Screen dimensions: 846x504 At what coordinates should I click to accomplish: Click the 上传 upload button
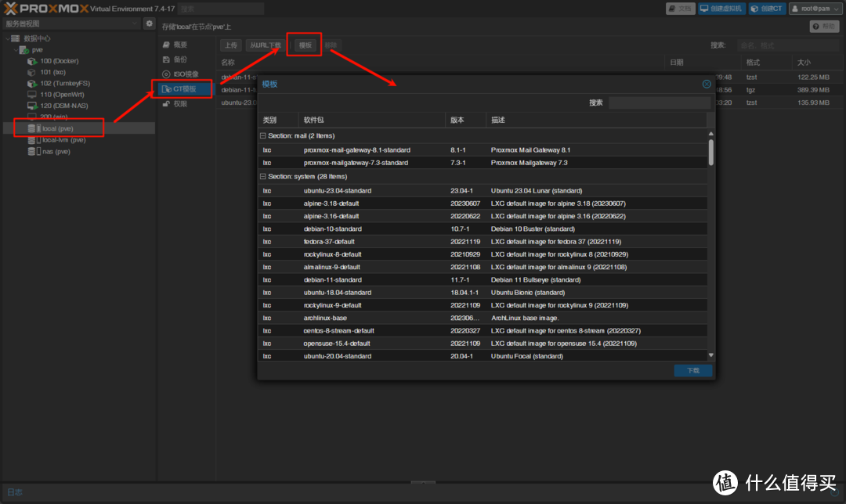pyautogui.click(x=231, y=45)
